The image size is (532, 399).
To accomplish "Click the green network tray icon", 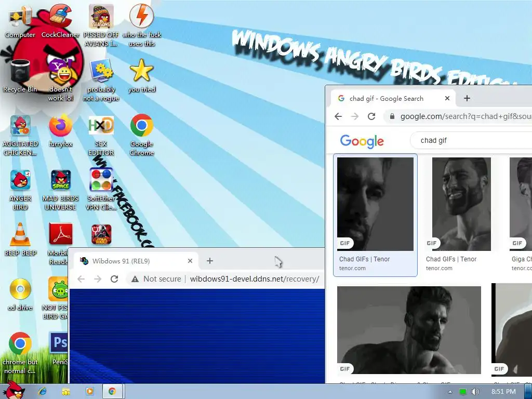I will 462,392.
